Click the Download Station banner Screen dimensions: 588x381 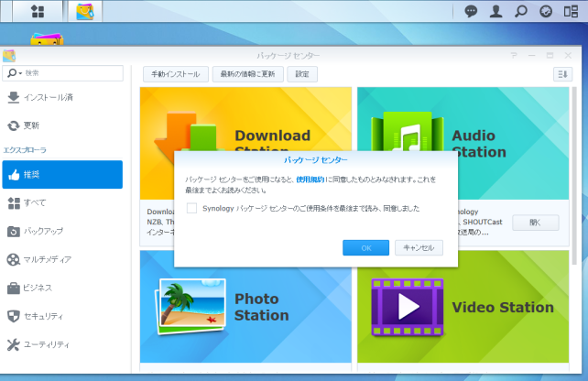click(x=245, y=119)
